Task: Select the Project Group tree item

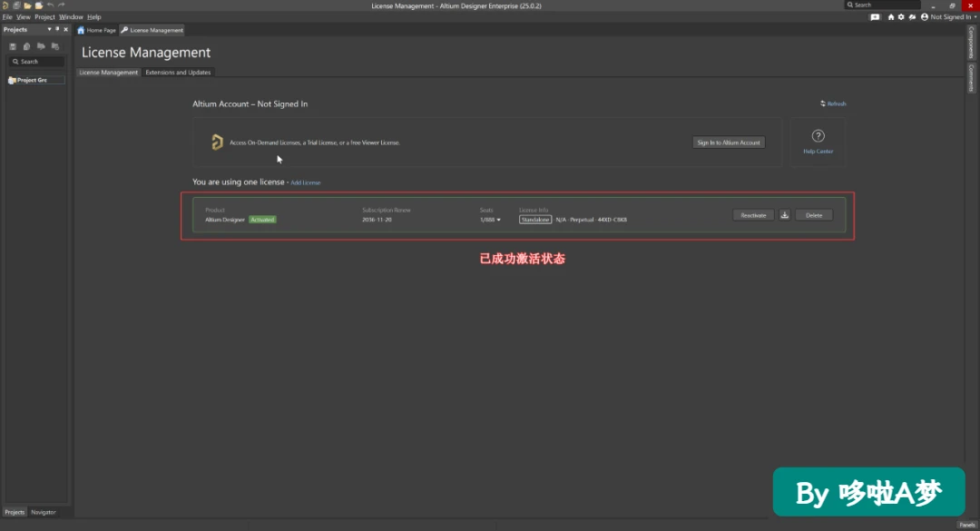Action: (36, 80)
